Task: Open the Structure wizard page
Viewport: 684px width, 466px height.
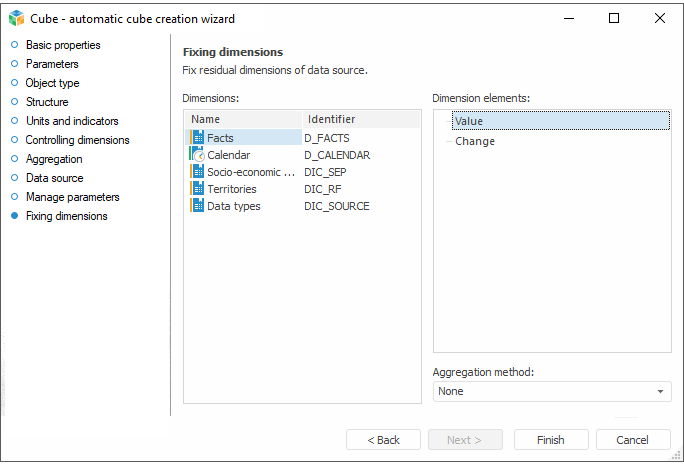Action: 47,102
